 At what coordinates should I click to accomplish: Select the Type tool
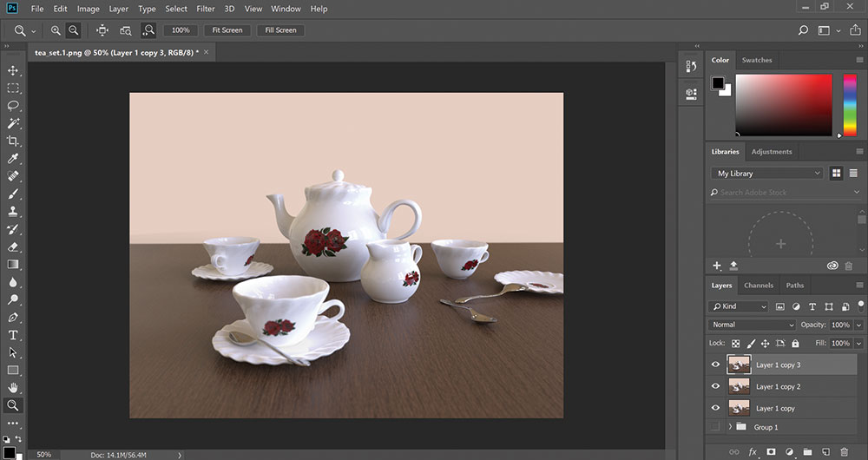pos(13,335)
